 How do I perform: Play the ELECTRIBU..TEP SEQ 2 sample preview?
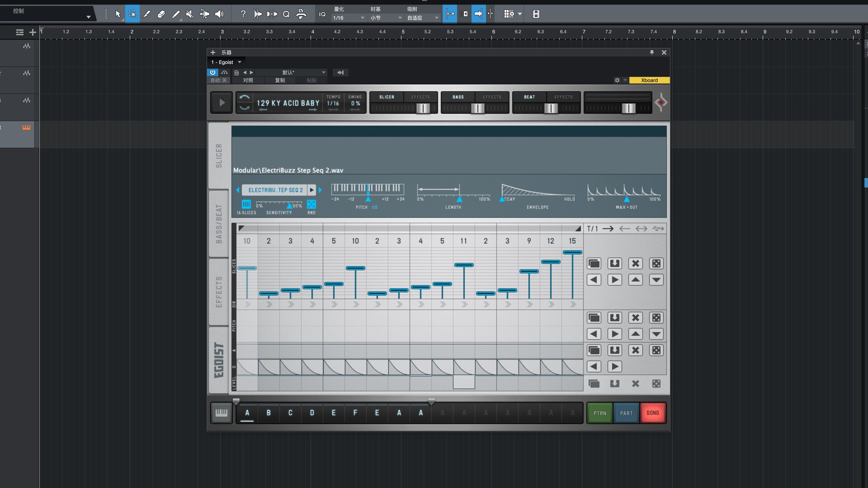tap(311, 190)
